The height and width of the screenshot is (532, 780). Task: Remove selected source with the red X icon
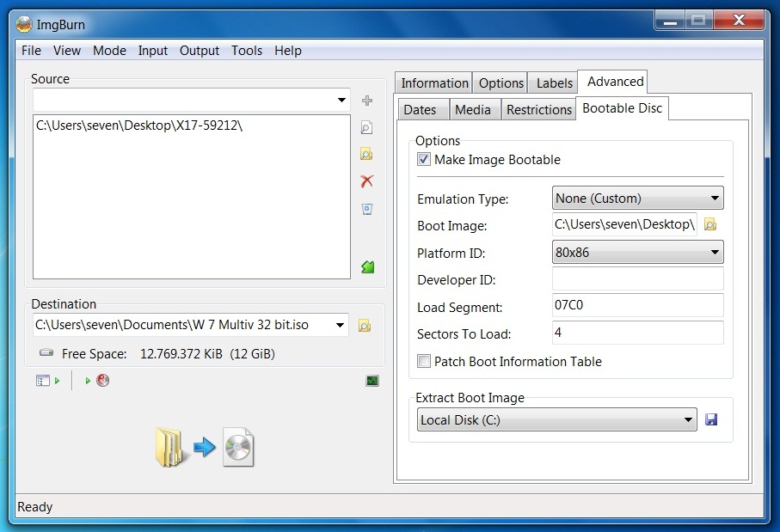pos(367,181)
